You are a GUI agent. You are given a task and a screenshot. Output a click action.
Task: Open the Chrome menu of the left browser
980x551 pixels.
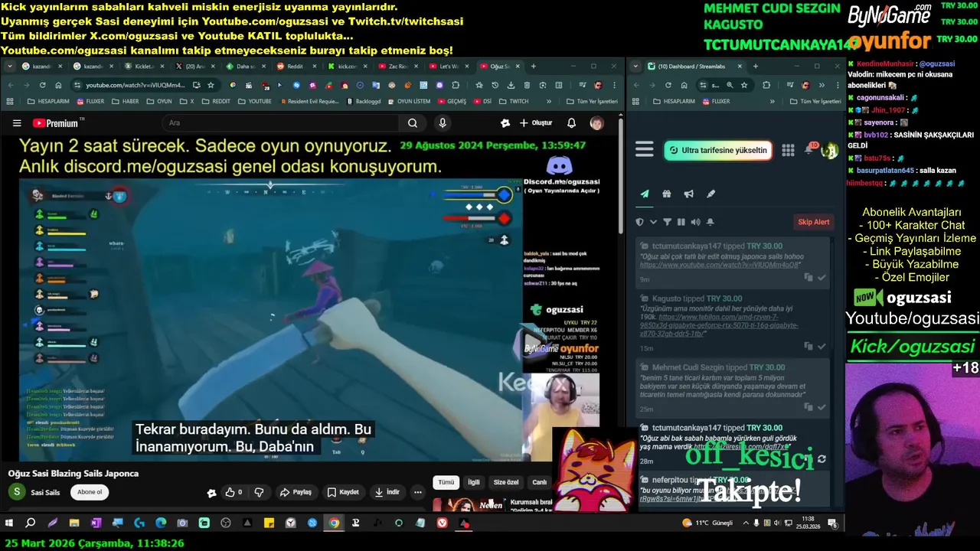click(614, 85)
